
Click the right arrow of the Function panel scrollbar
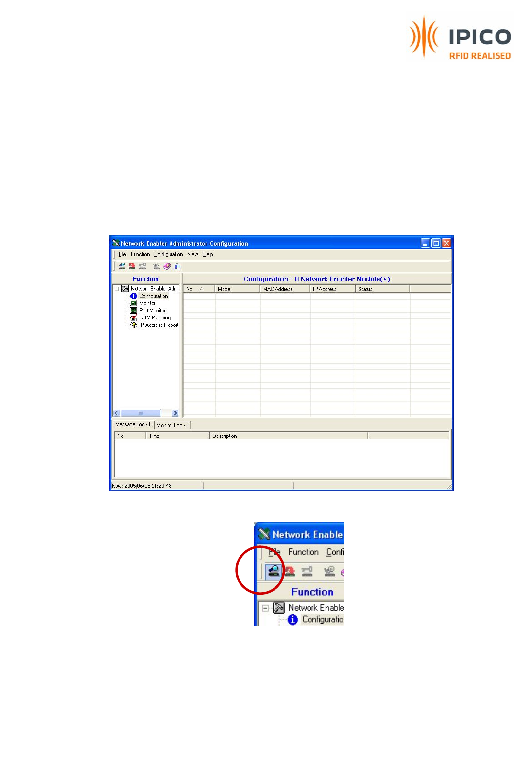175,413
